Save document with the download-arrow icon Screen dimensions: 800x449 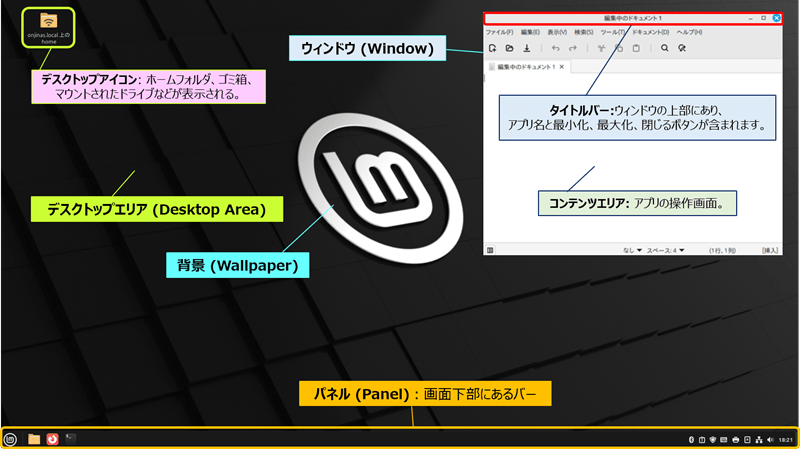coord(527,48)
